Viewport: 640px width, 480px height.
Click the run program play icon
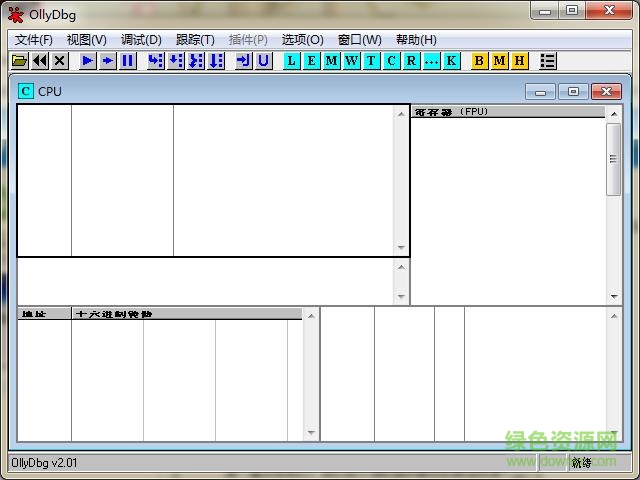click(x=88, y=61)
